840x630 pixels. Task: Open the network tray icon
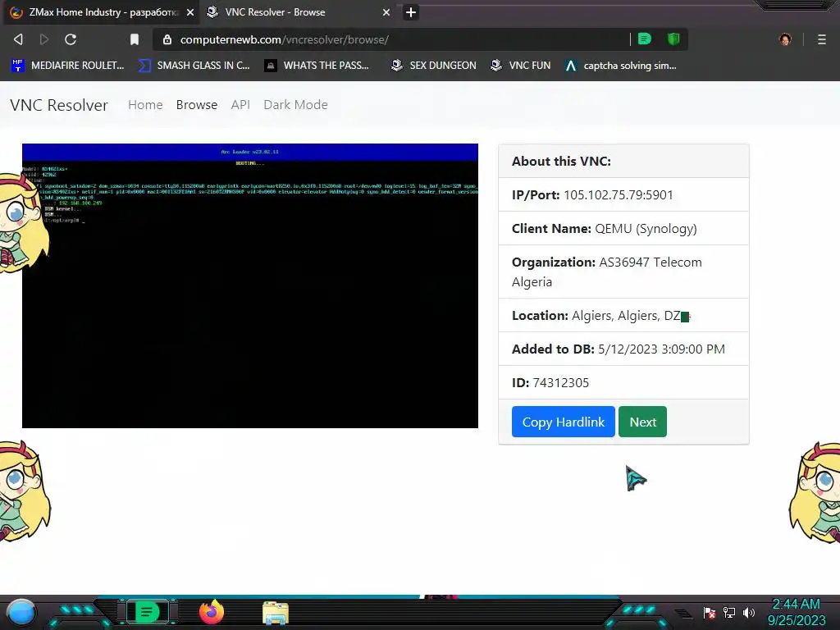[729, 612]
